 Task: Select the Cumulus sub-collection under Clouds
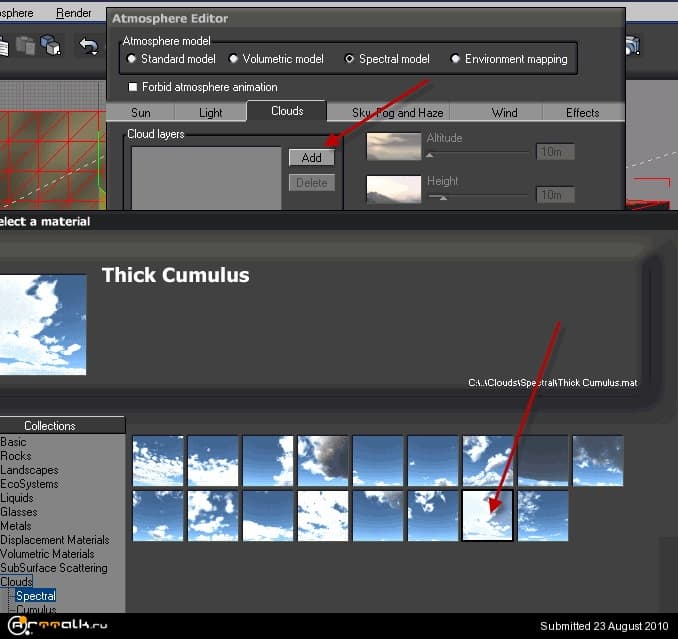(x=36, y=609)
